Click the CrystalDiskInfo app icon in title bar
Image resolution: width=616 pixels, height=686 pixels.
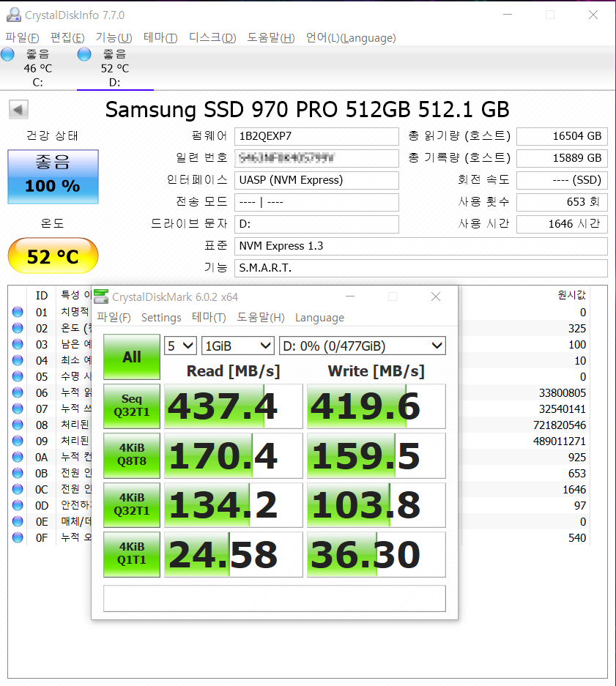pos(14,15)
